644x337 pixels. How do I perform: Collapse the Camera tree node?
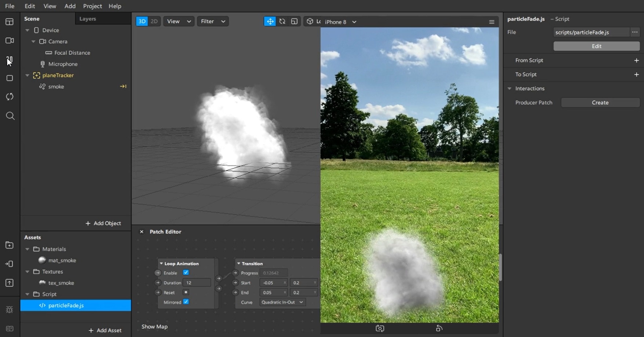tap(33, 41)
